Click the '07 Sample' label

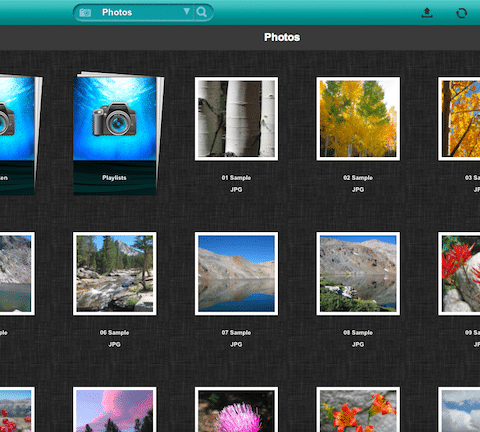click(236, 333)
